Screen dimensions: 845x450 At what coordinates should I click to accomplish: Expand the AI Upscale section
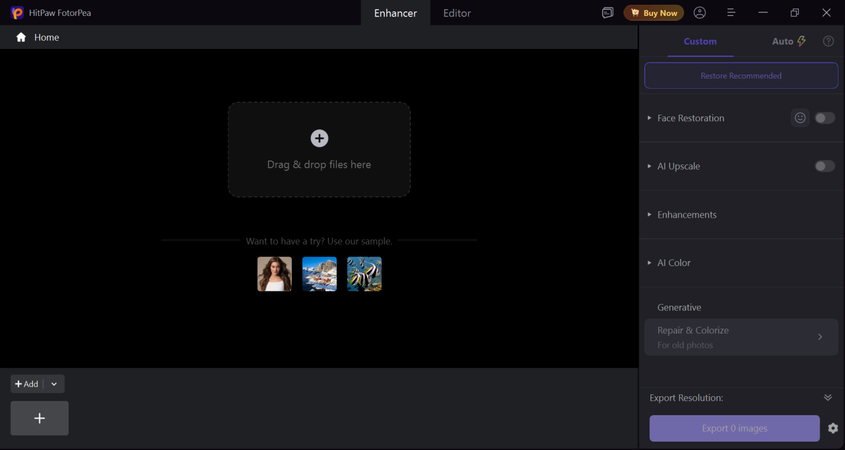[x=649, y=166]
